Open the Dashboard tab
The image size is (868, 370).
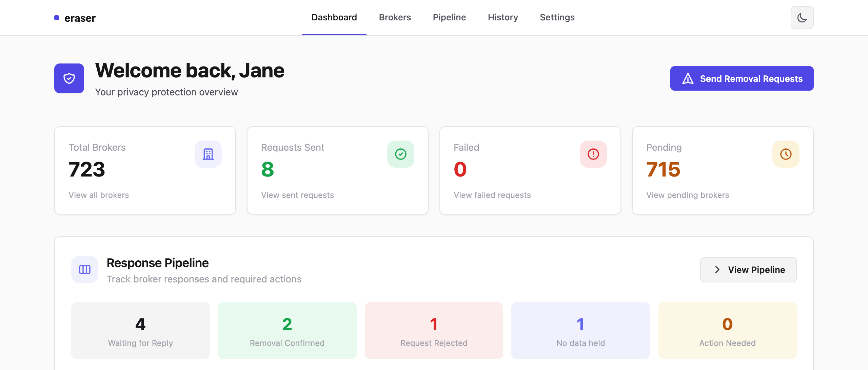point(334,17)
